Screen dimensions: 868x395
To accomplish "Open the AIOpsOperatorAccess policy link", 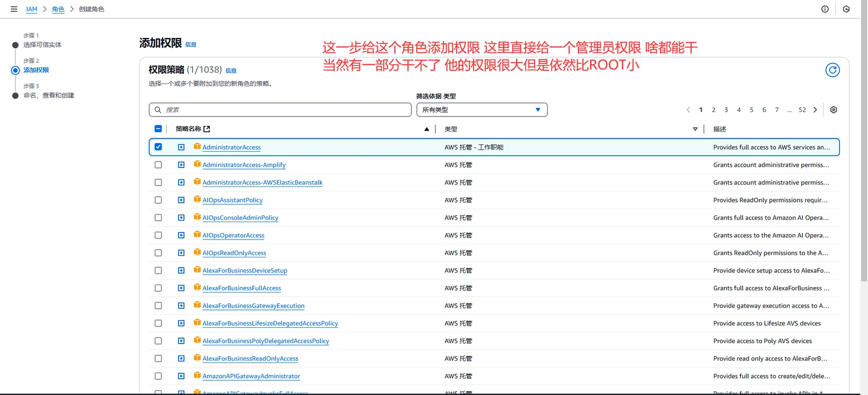I will coord(233,235).
